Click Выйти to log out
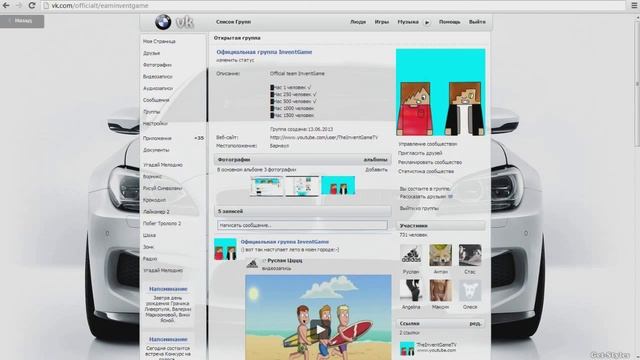The height and width of the screenshot is (360, 640). [477, 22]
